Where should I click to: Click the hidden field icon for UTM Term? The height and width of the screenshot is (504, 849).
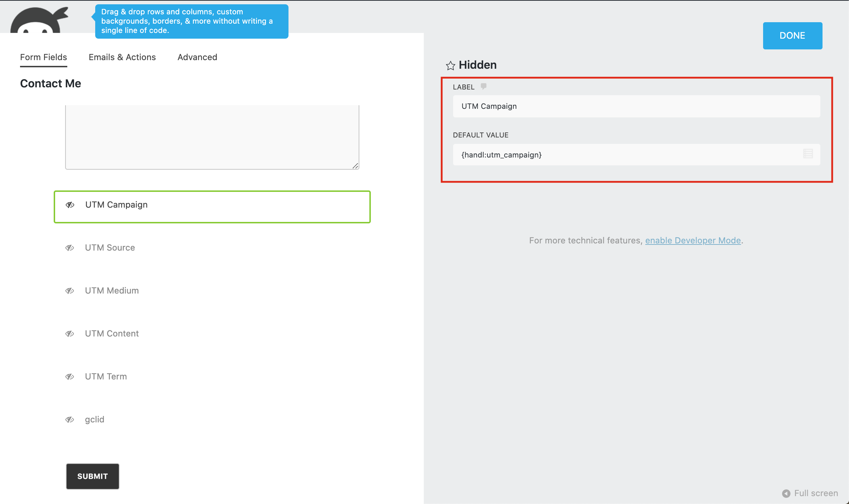69,376
